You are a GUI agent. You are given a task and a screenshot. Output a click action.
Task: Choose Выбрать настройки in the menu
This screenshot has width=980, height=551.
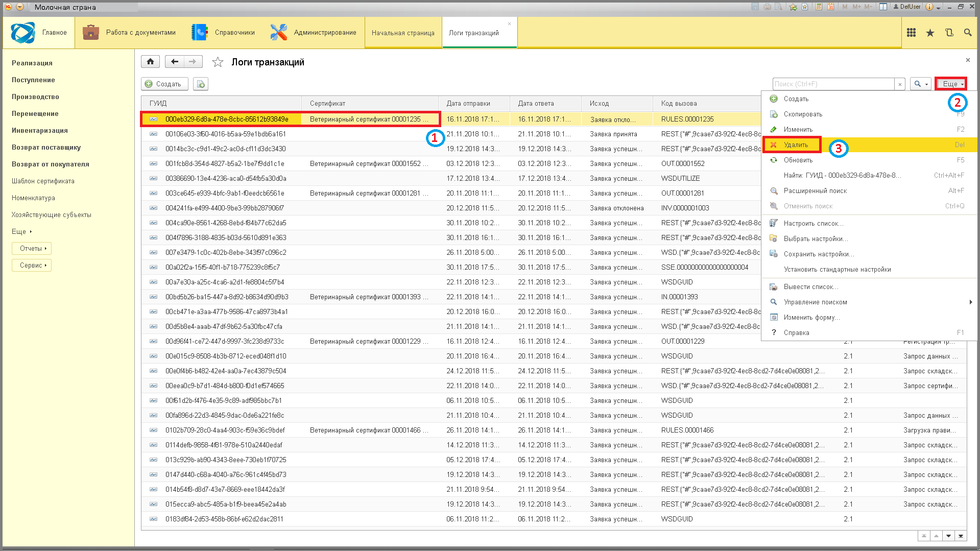869,239
